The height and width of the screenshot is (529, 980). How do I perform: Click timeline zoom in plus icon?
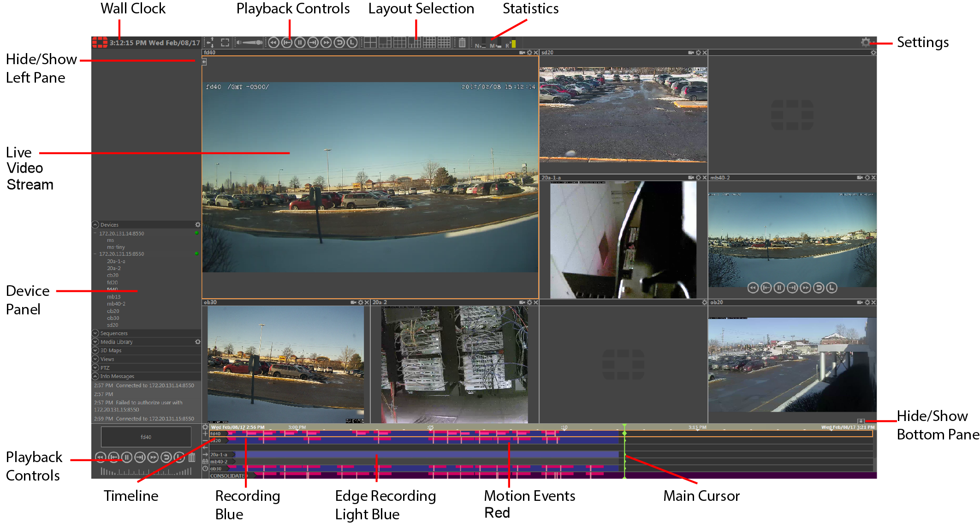205,434
